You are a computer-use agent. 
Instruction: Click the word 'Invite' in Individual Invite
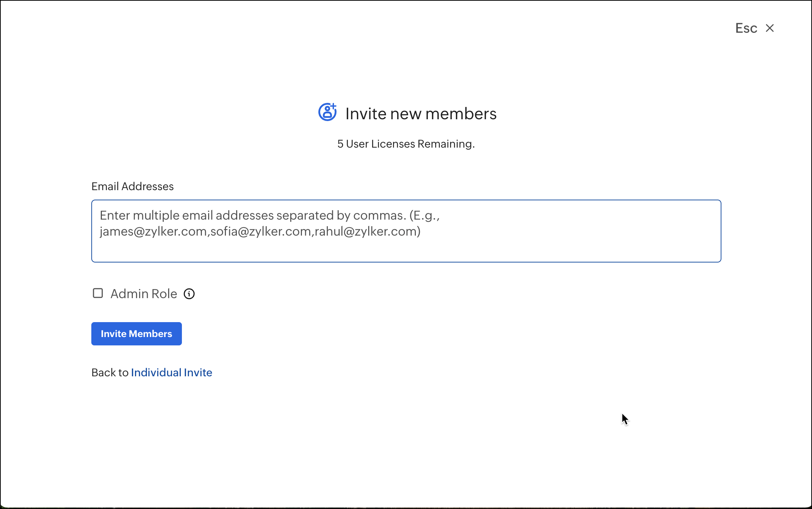pyautogui.click(x=198, y=372)
